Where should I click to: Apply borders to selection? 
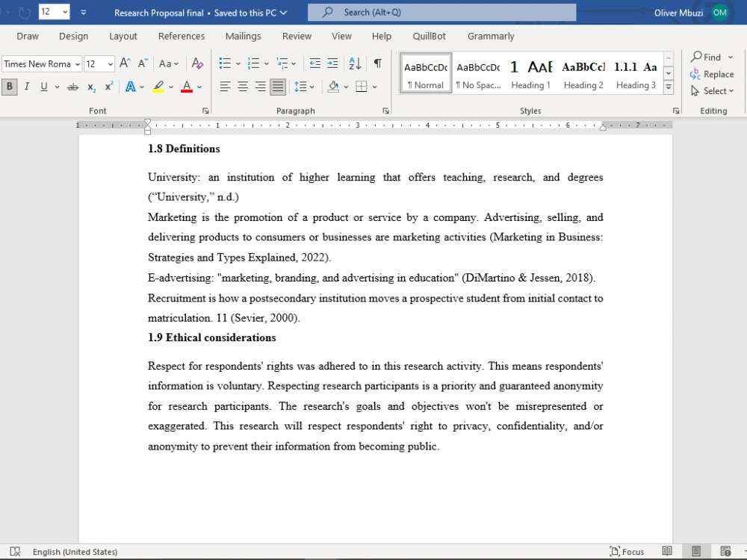[x=362, y=87]
